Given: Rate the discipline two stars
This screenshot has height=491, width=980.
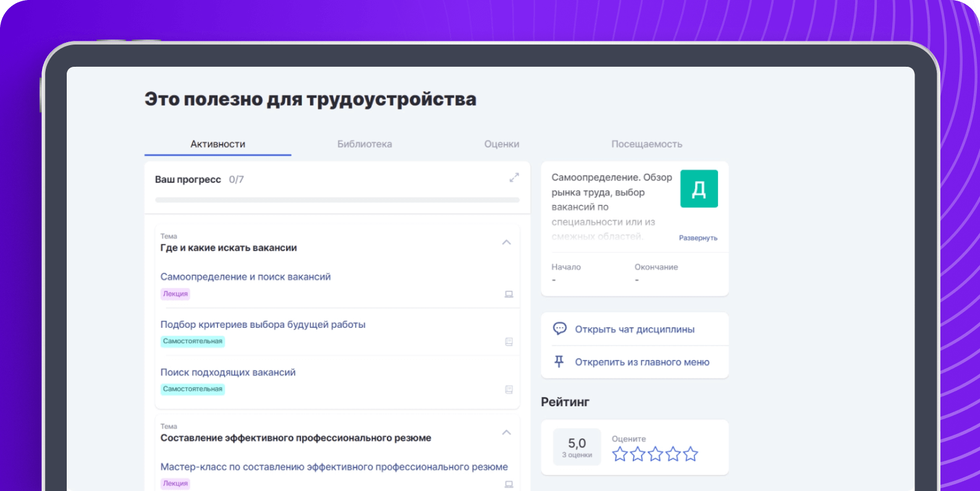Looking at the screenshot, I should pos(638,455).
